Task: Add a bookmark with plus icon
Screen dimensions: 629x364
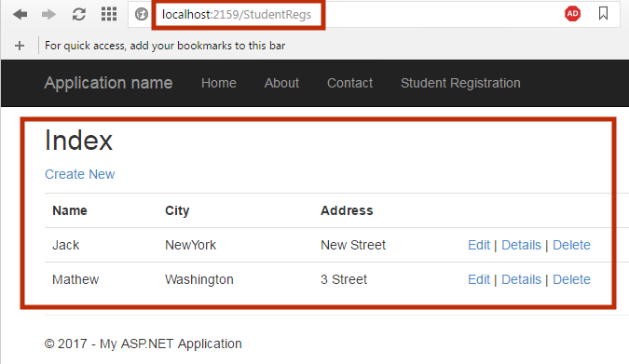Action: click(20, 46)
